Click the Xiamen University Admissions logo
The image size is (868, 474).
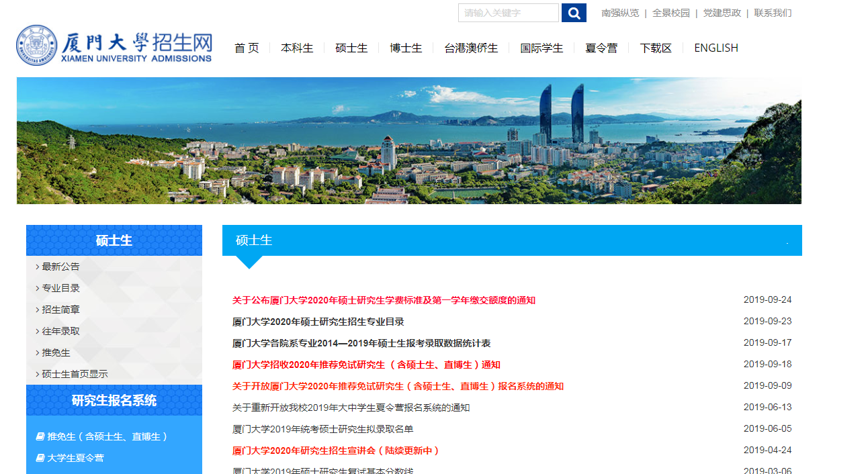(x=114, y=46)
